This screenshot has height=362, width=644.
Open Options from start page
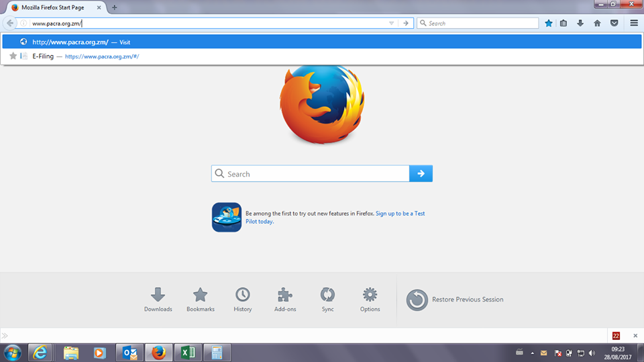point(370,300)
